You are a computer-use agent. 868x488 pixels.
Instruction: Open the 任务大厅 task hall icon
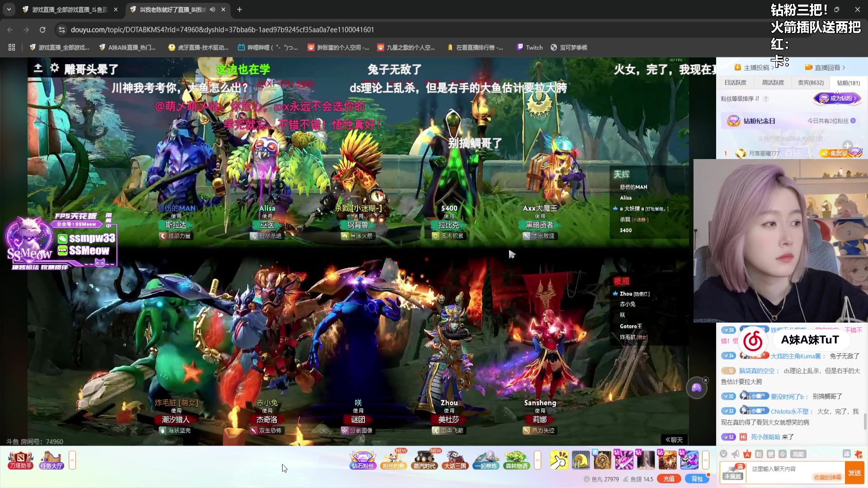52,460
